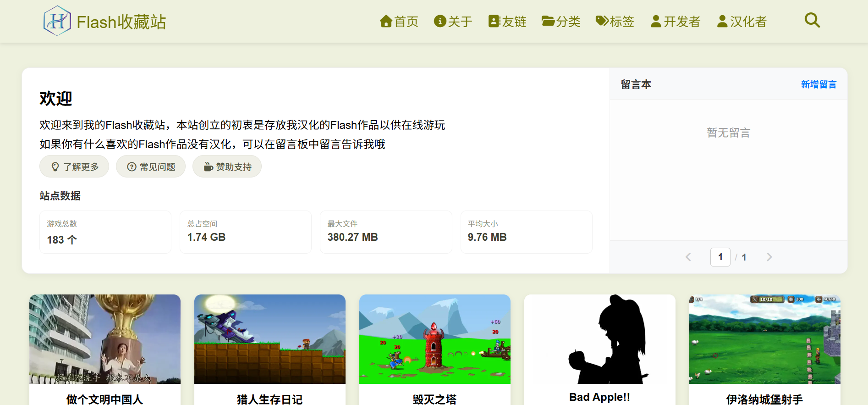The height and width of the screenshot is (405, 868).
Task: Click the 猎人生存日记 title text
Action: [x=270, y=399]
